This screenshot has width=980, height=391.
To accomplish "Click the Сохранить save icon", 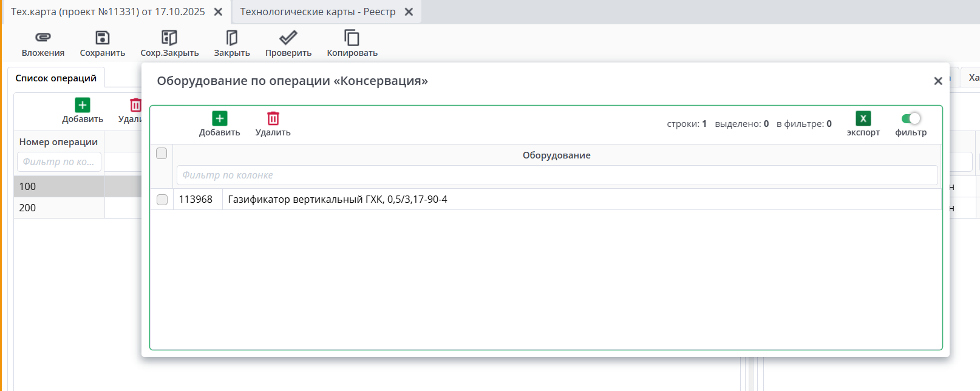I will click(x=103, y=38).
